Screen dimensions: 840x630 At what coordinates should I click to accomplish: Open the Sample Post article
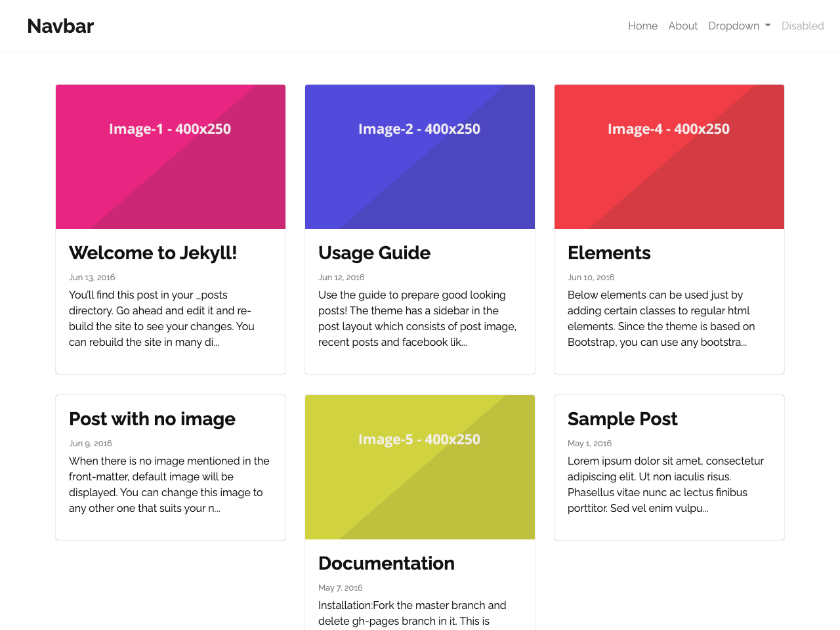click(622, 419)
